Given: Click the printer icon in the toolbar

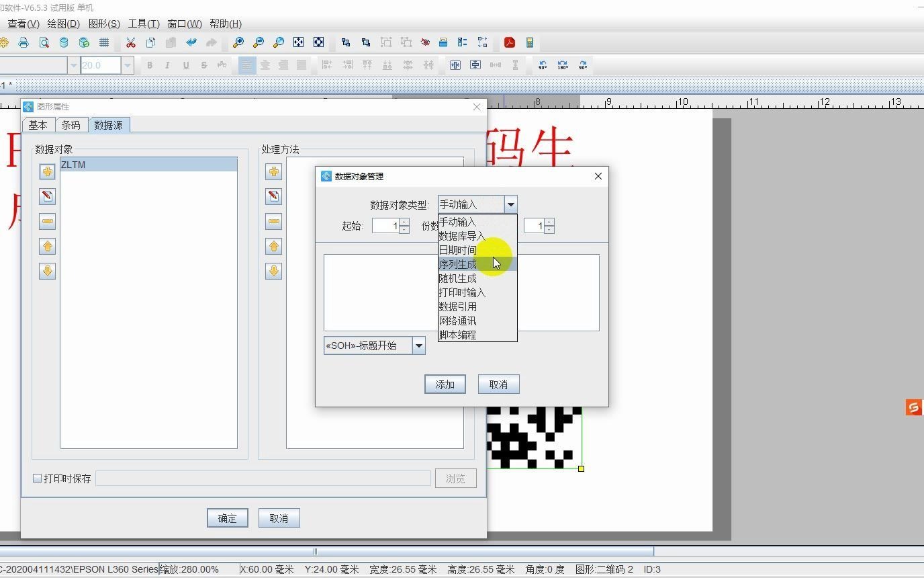Looking at the screenshot, I should 24,42.
